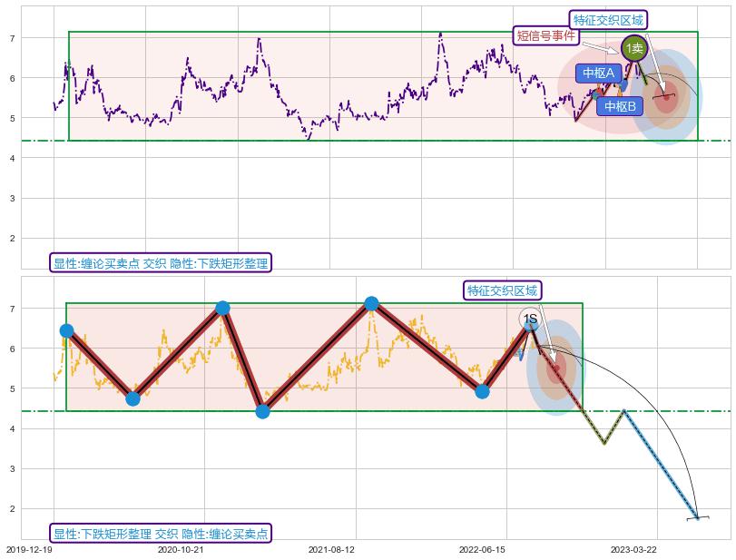Click the lowest blue trough dot in lower chart
This screenshot has height=560, width=736.
click(262, 411)
